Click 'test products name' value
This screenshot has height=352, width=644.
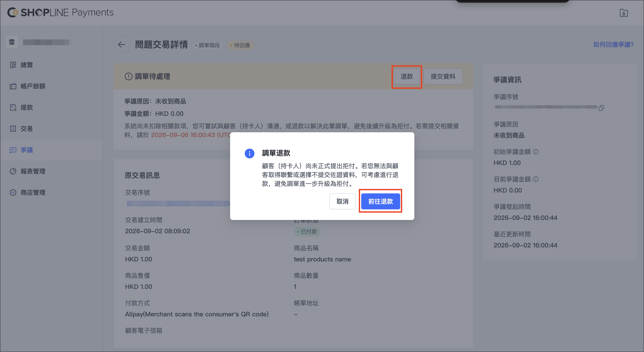(322, 259)
